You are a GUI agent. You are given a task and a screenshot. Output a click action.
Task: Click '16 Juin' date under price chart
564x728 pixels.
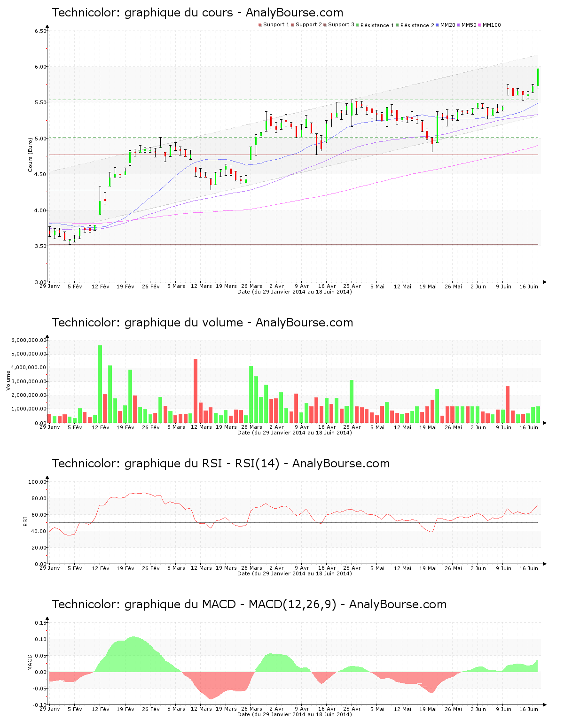[x=529, y=287]
